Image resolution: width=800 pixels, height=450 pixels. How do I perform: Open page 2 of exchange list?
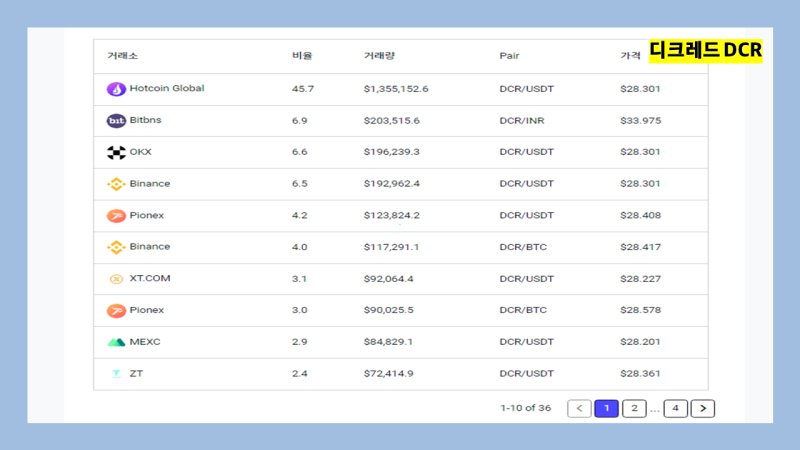coord(634,408)
